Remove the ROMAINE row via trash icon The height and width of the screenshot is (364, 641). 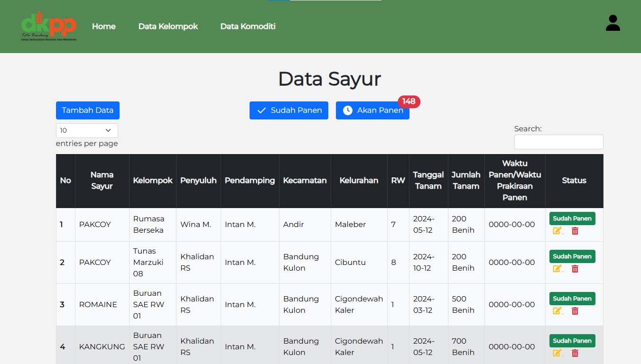coord(575,311)
